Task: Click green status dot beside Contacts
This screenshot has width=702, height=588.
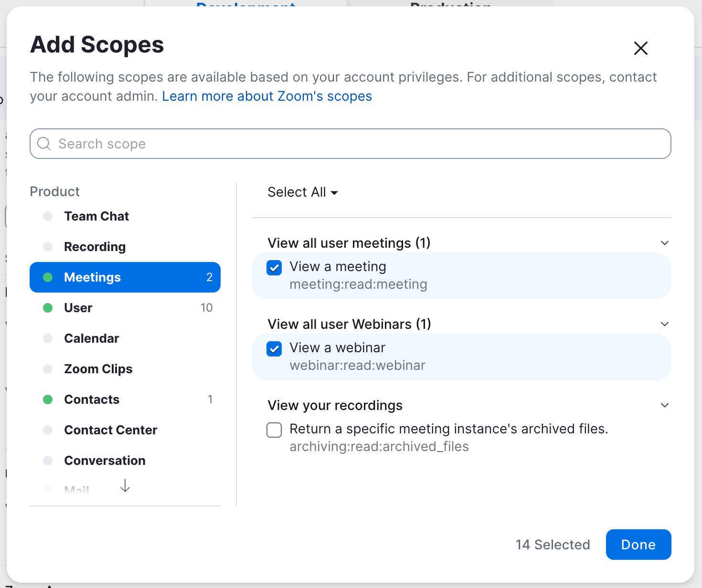Action: coord(48,399)
